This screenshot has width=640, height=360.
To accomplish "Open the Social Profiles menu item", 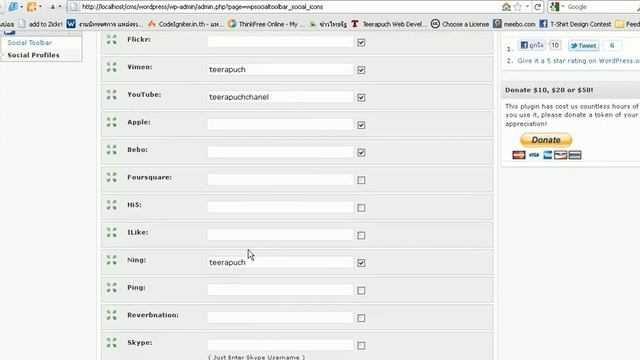I will (x=33, y=55).
